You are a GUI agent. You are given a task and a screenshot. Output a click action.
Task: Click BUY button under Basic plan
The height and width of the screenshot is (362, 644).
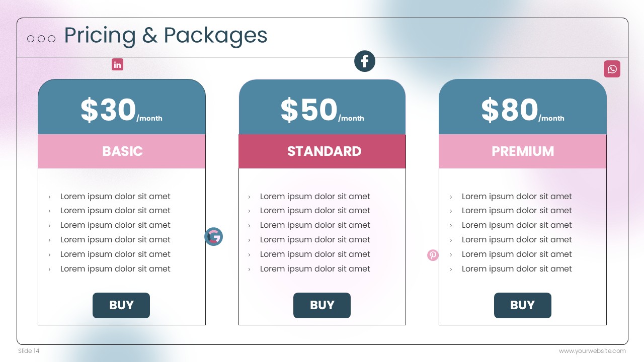(x=121, y=305)
